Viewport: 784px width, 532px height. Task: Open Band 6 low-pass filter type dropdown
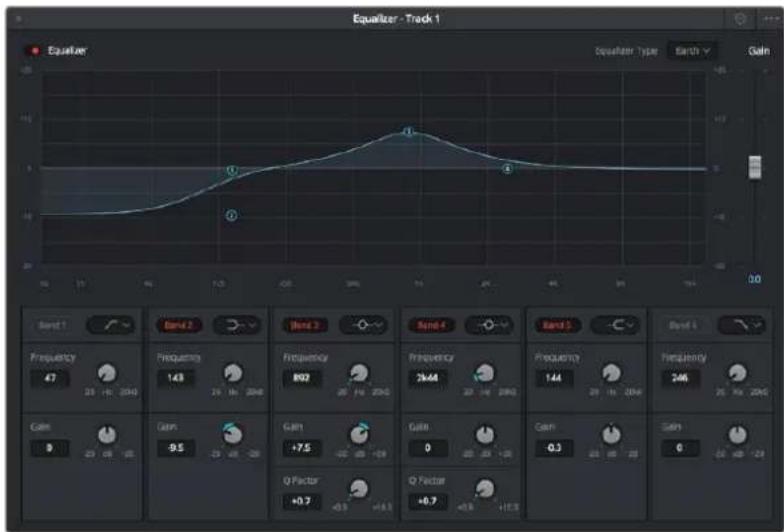pyautogui.click(x=742, y=326)
